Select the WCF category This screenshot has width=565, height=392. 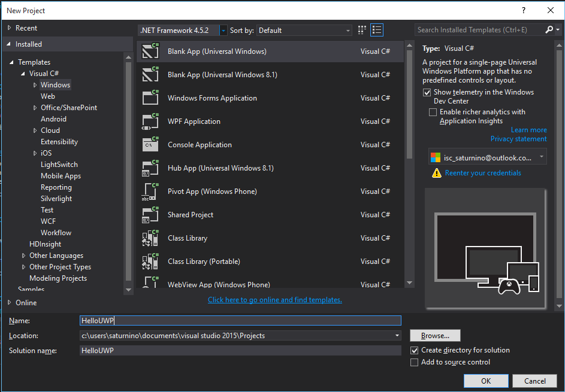point(48,221)
